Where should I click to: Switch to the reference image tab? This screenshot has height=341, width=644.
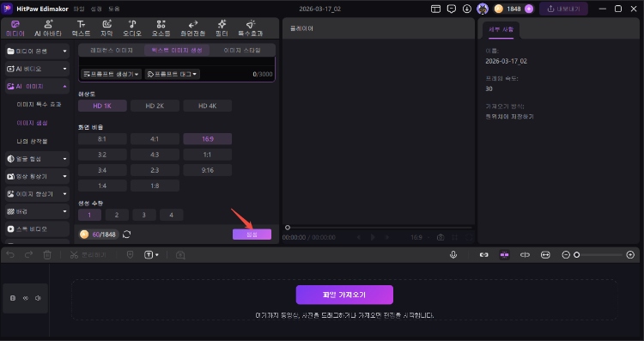[x=112, y=50]
